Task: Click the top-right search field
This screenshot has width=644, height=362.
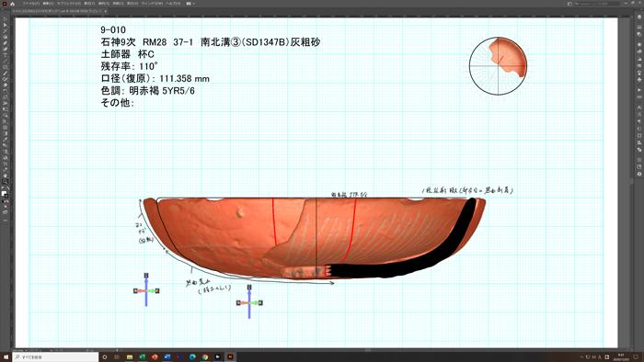Action: 595,4
